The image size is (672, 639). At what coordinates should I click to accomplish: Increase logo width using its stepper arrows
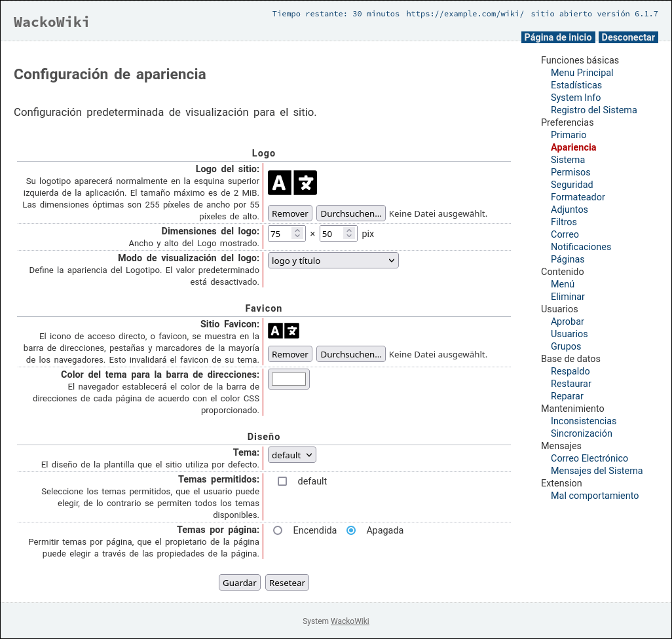click(299, 230)
